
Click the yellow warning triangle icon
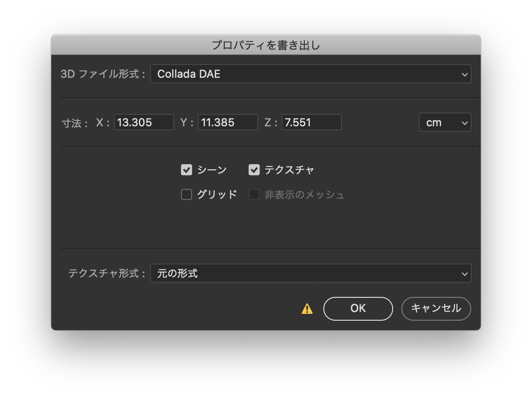307,309
